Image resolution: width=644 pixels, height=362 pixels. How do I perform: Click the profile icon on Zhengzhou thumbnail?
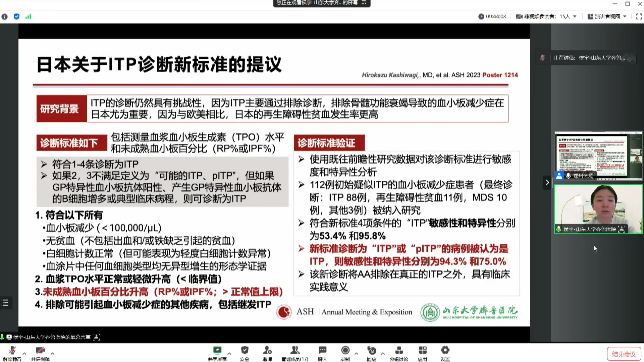click(x=559, y=176)
